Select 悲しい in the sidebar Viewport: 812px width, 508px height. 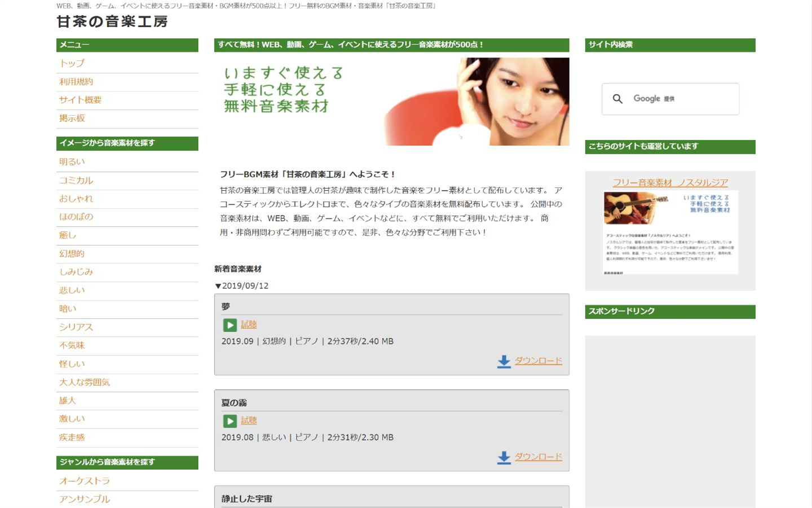pos(72,291)
